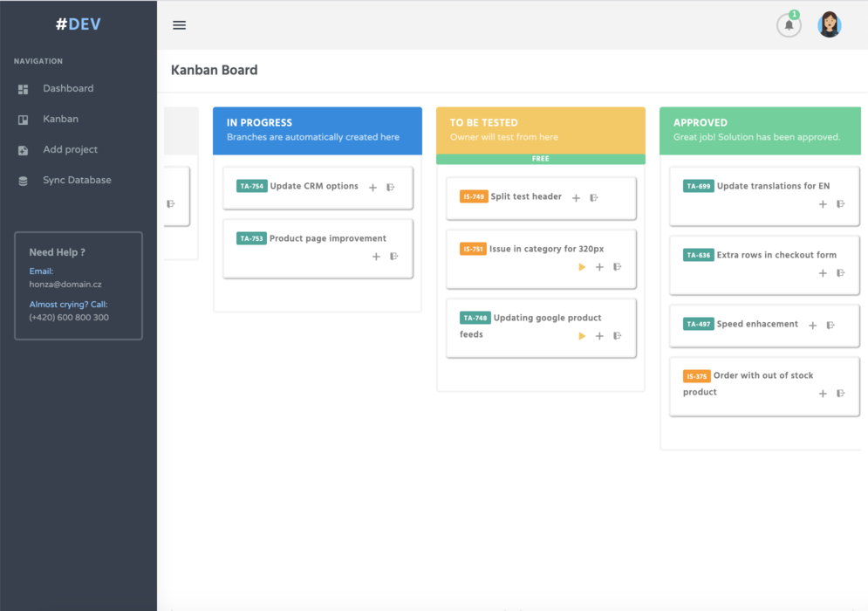Click move icon on Speed enhacement card
The height and width of the screenshot is (611, 868).
click(x=830, y=326)
